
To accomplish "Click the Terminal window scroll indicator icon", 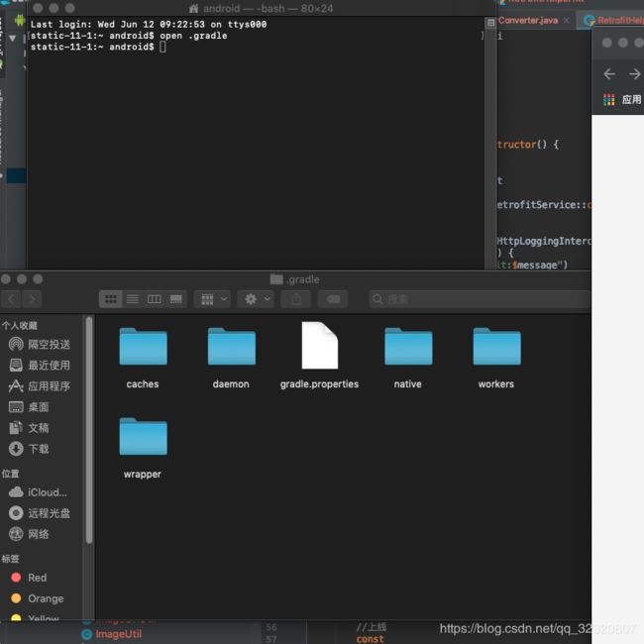I will (x=490, y=23).
